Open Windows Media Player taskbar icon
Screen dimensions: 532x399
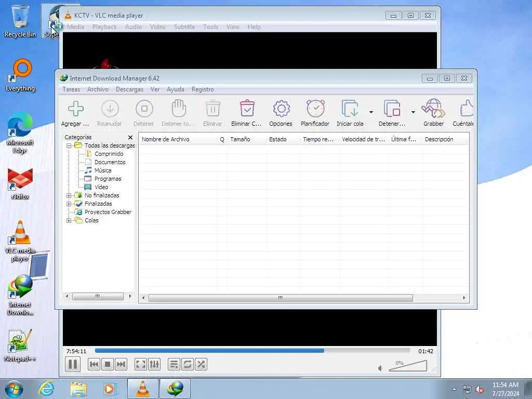109,389
